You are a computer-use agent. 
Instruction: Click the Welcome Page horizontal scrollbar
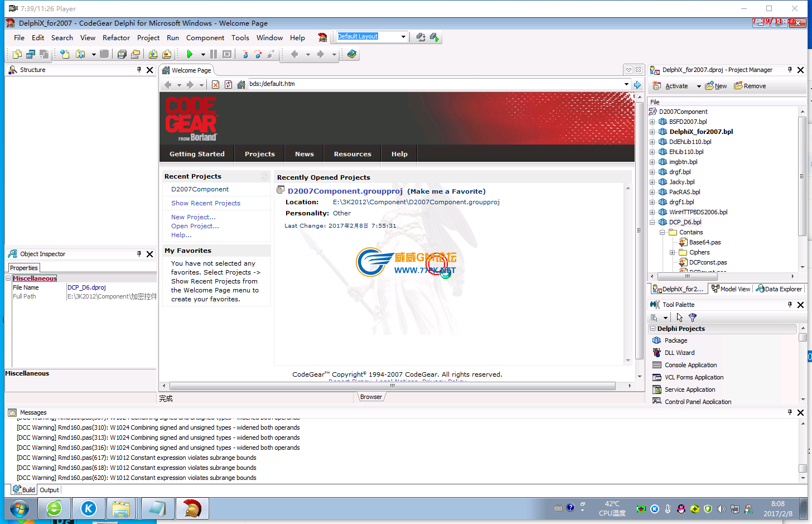pyautogui.click(x=392, y=386)
